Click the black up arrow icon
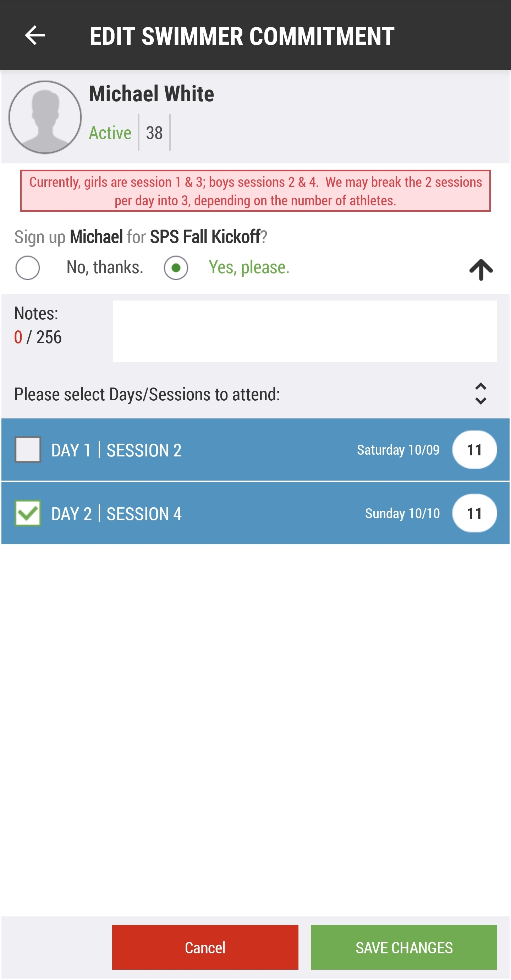The image size is (511, 980). [x=480, y=269]
